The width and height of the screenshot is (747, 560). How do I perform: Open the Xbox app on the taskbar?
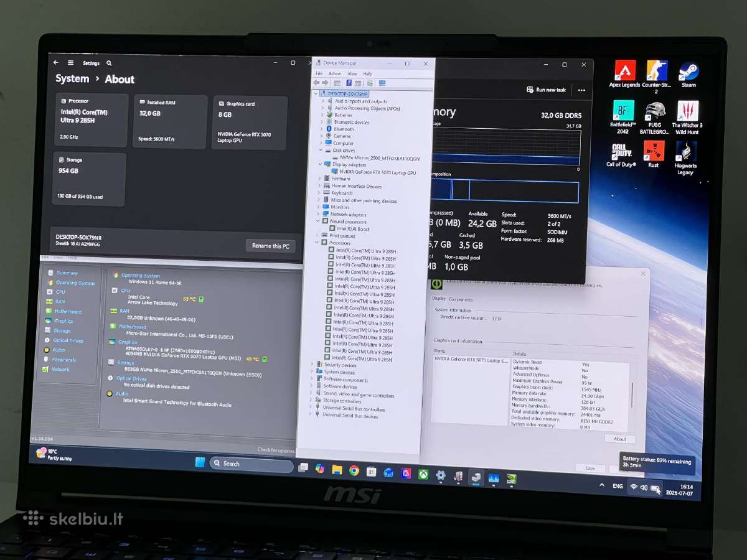pyautogui.click(x=423, y=474)
